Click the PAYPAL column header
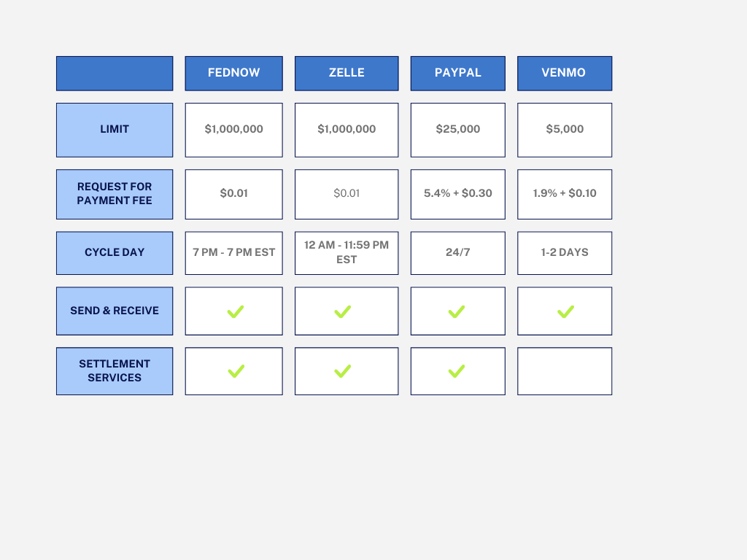This screenshot has height=560, width=747. click(457, 73)
